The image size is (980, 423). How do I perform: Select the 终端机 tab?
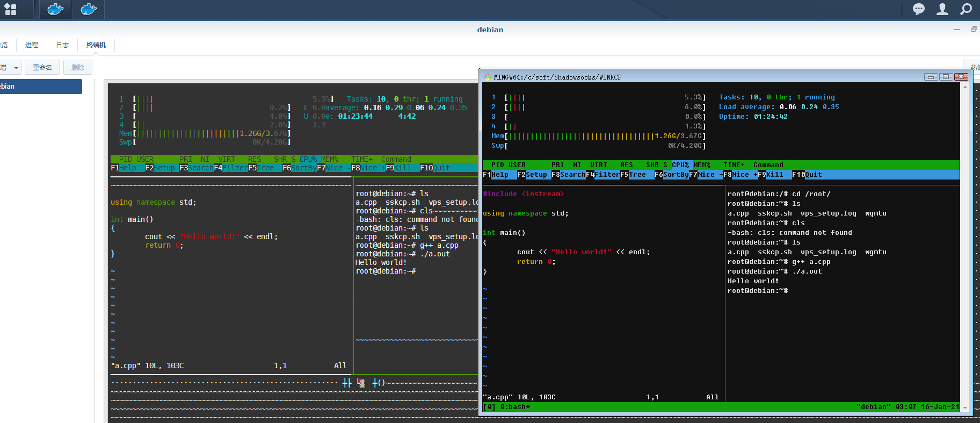96,45
